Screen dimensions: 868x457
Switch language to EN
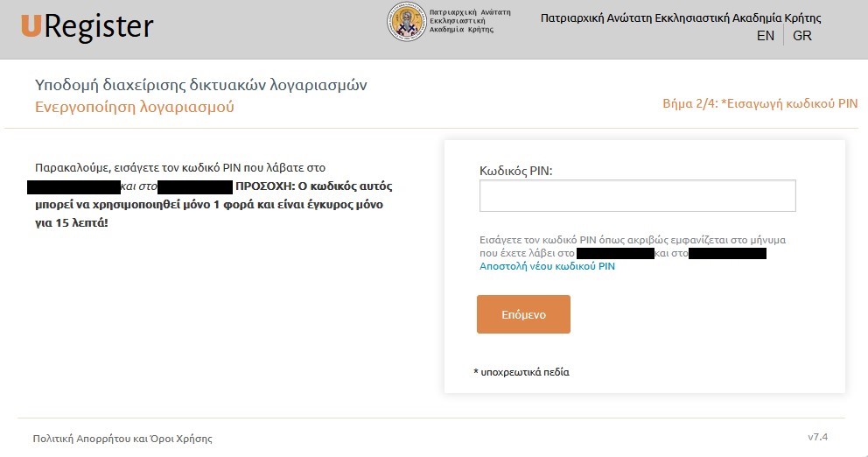click(766, 35)
